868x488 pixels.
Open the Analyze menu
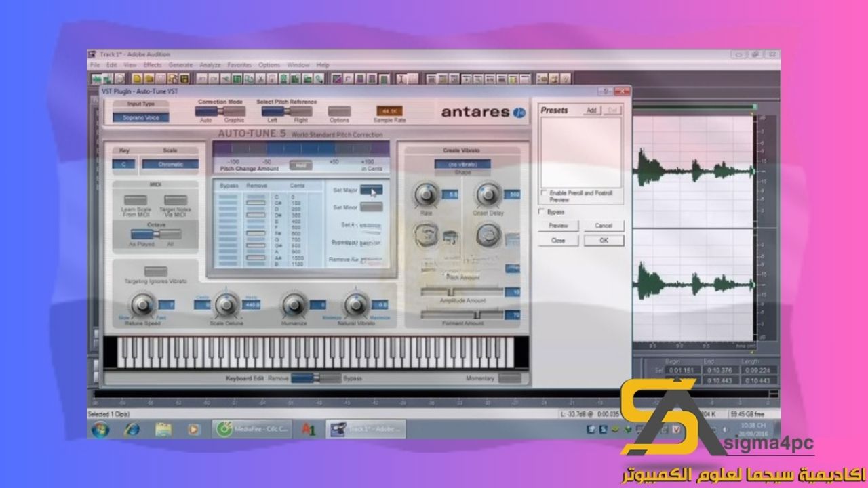(x=210, y=65)
